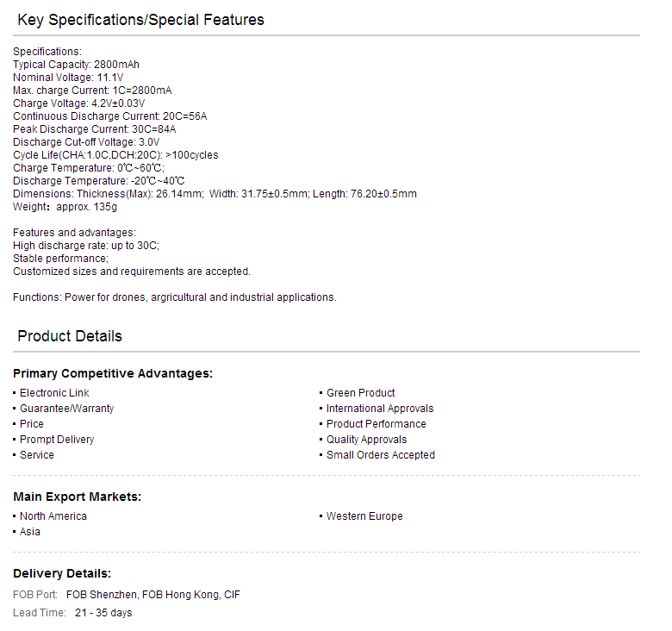Click the Product Performance item
The image size is (672, 631).
[x=376, y=424]
